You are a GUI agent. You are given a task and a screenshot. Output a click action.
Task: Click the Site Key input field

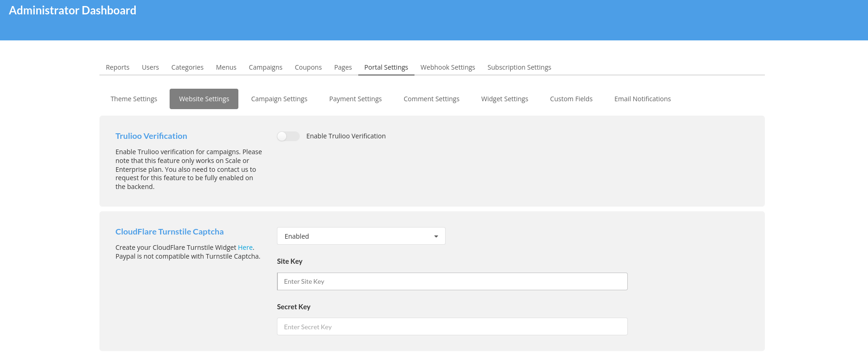[452, 281]
